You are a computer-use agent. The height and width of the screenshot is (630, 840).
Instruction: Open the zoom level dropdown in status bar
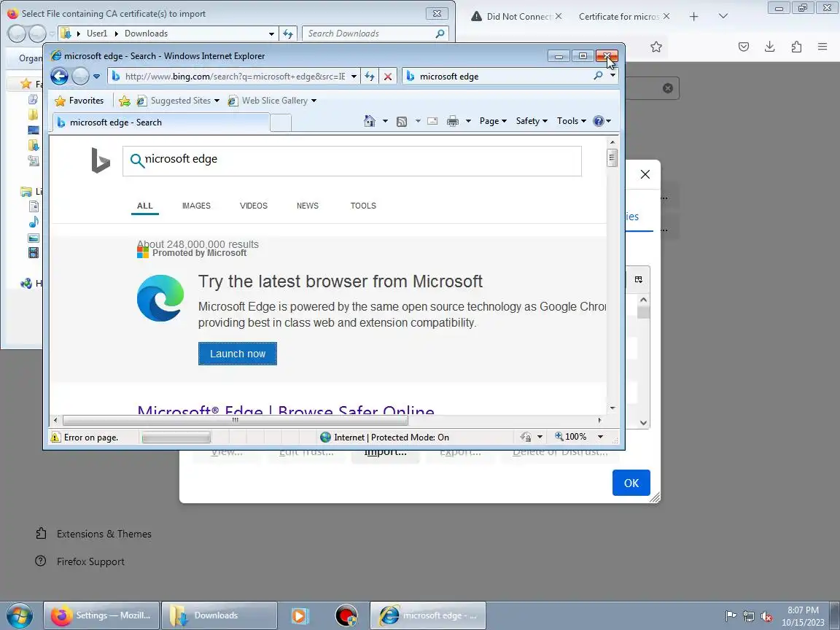[x=601, y=437]
